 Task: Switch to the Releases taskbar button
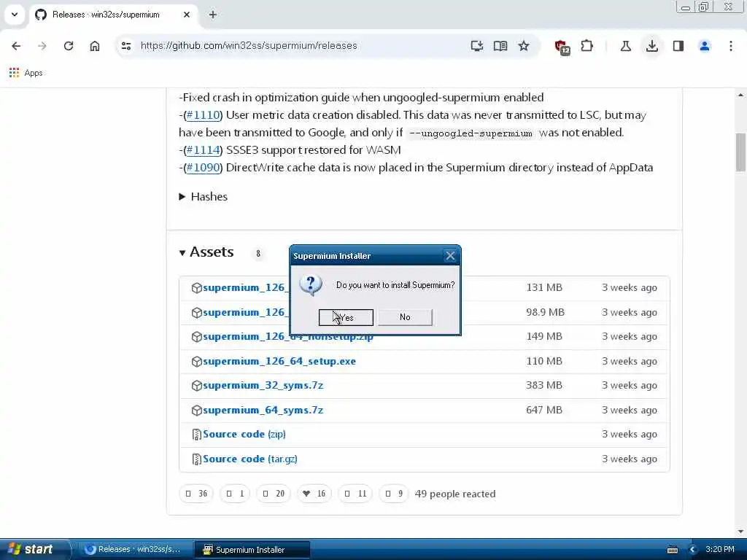[x=134, y=550]
